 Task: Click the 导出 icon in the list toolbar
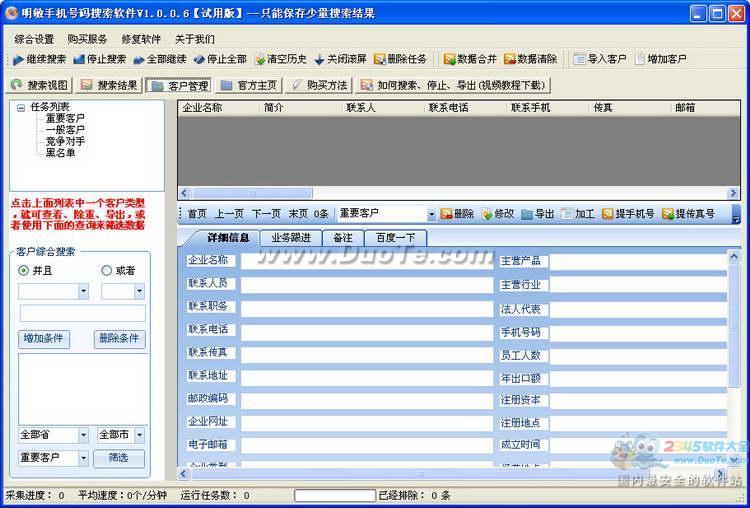point(527,214)
